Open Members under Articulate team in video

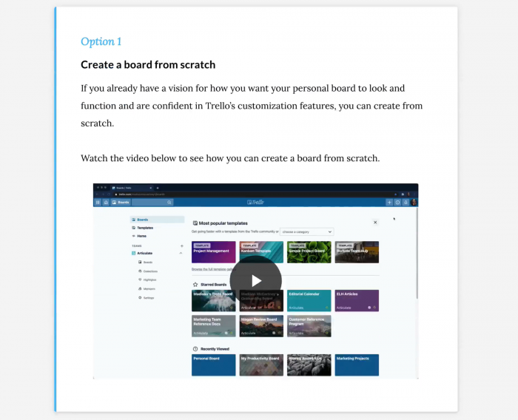click(x=147, y=289)
